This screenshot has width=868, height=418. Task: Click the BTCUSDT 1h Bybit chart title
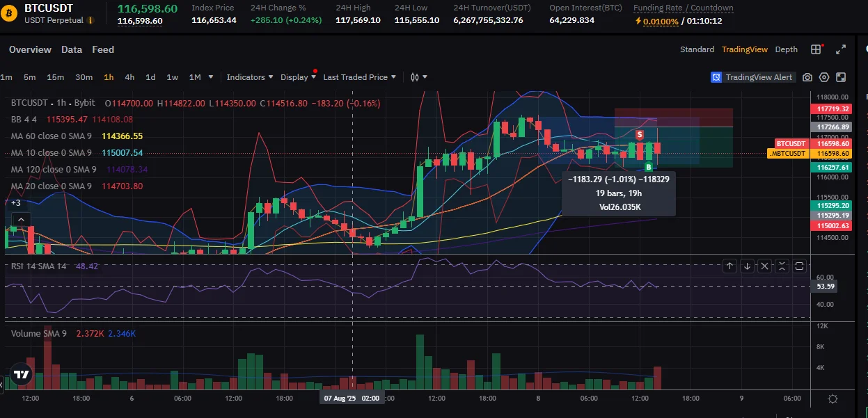53,103
